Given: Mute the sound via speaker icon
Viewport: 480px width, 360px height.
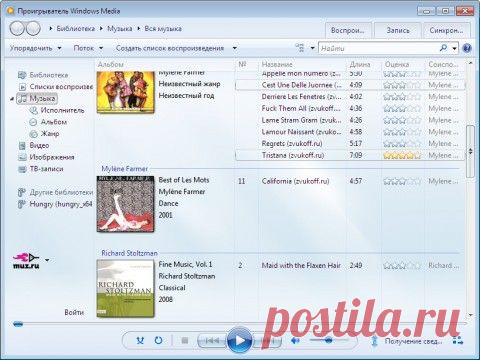Looking at the screenshot, I should [295, 340].
